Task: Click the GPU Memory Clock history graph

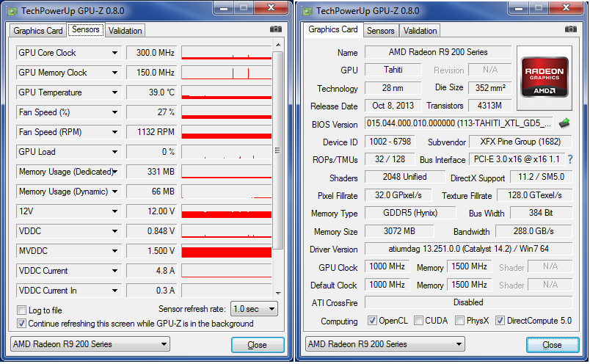Action: pyautogui.click(x=227, y=73)
